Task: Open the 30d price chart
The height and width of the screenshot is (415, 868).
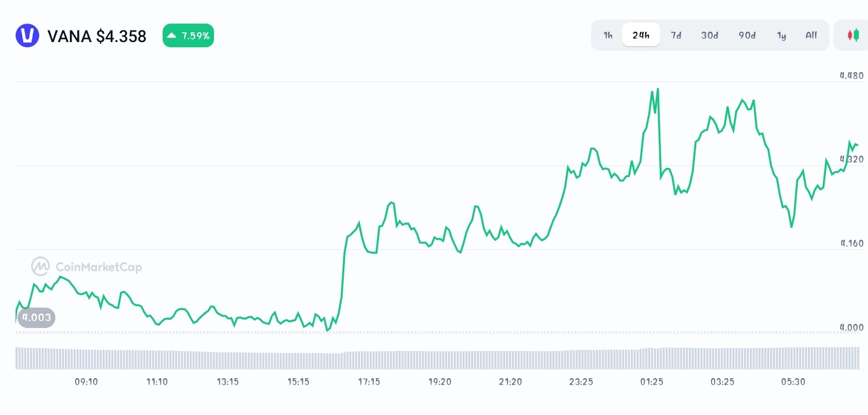Action: click(x=709, y=35)
